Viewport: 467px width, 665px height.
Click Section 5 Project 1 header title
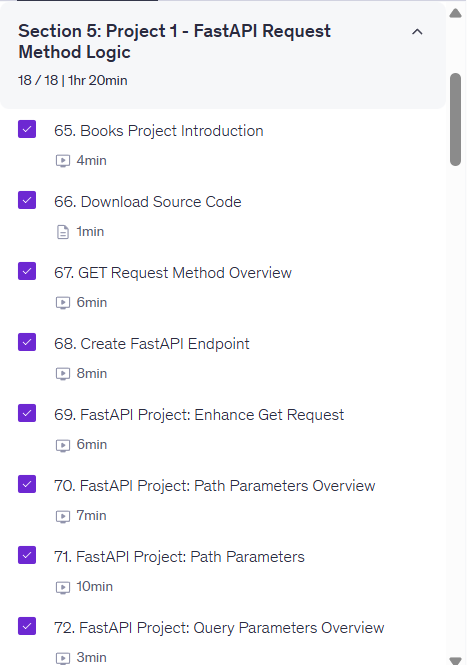tap(174, 42)
